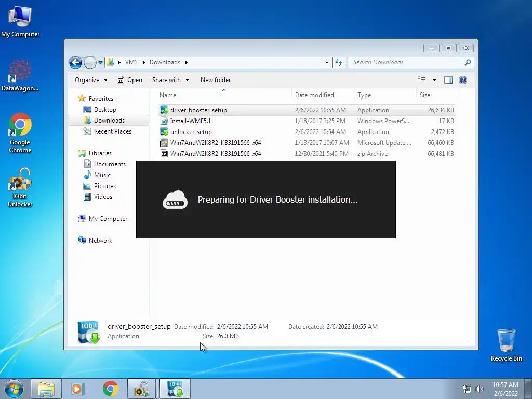Click the search magnifier icon
The image size is (532, 399).
pyautogui.click(x=468, y=62)
